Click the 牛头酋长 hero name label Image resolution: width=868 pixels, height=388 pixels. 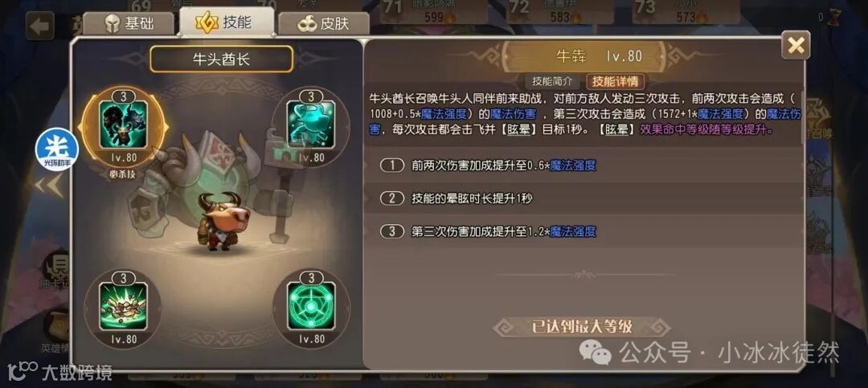click(x=222, y=59)
